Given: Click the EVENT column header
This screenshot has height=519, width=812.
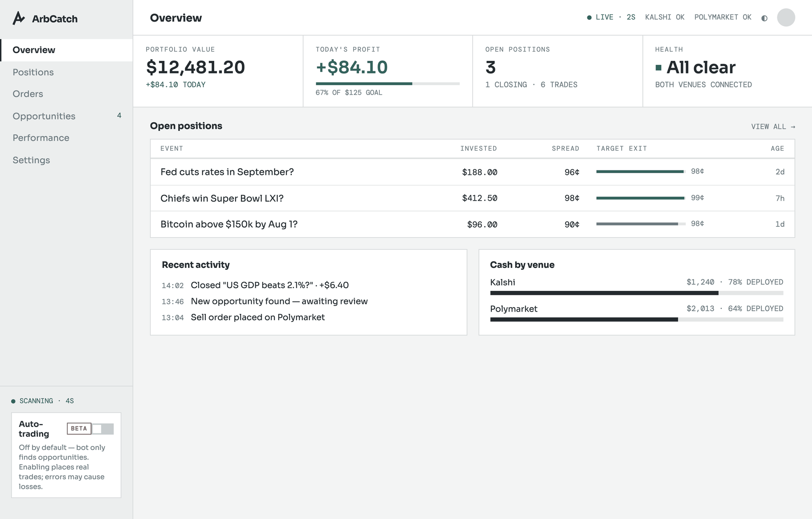Looking at the screenshot, I should [172, 148].
